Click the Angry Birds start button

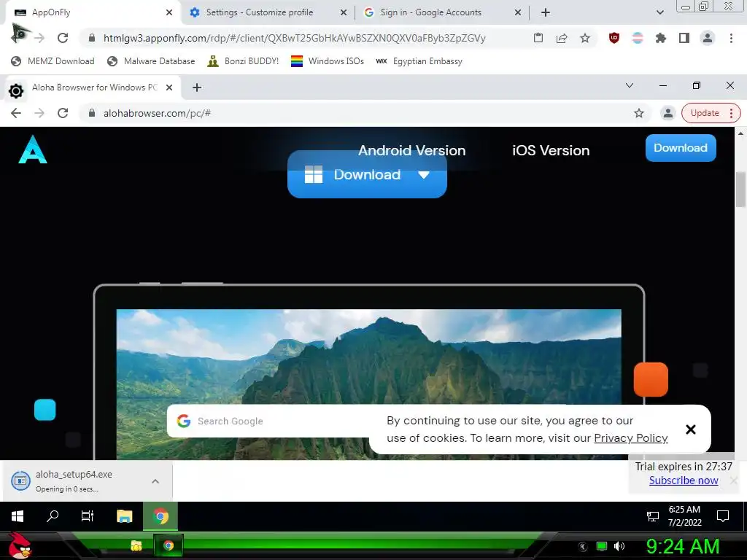pos(20,545)
